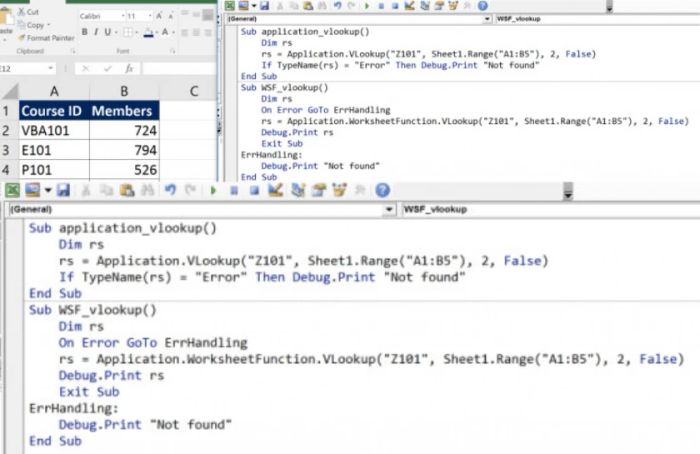Click Decrease Font Size small A icon

(x=171, y=16)
